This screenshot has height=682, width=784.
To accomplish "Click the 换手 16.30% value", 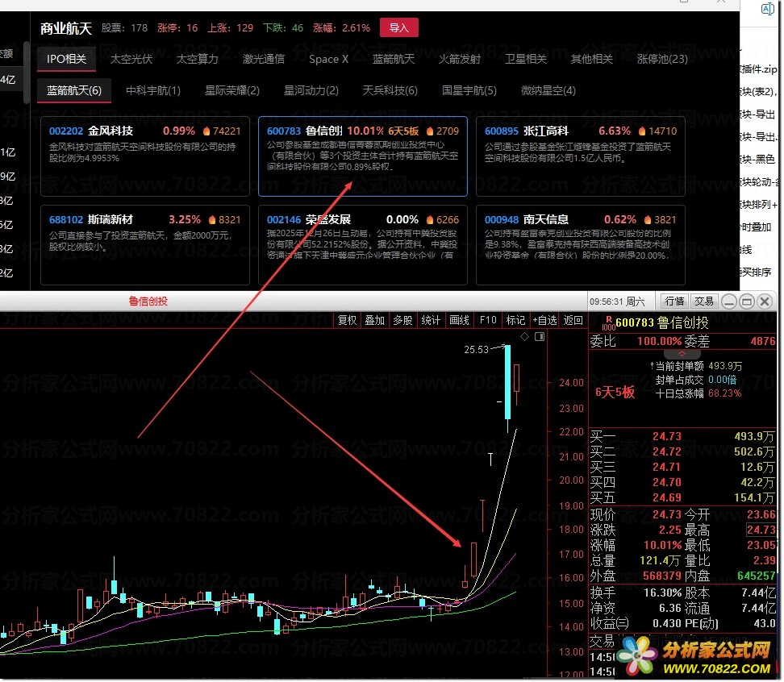I will pos(662,593).
